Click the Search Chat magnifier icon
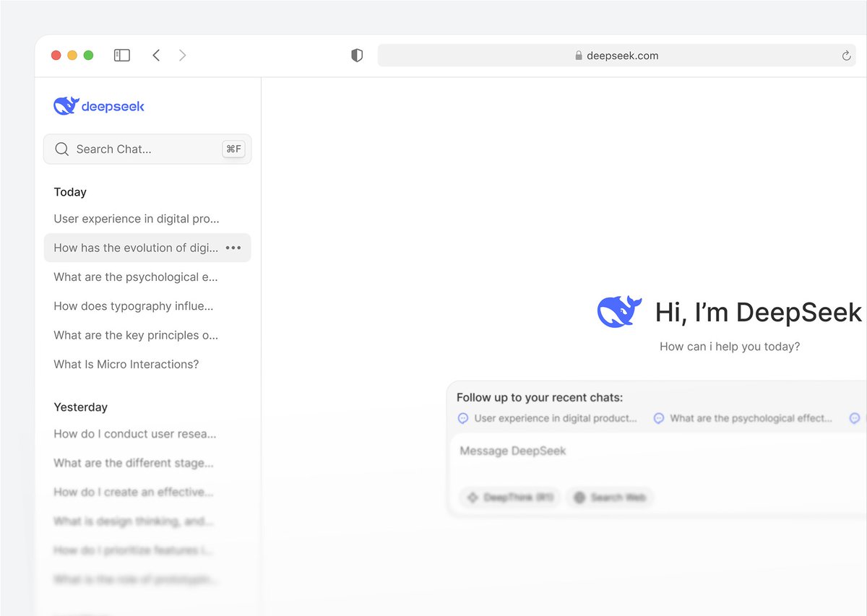 tap(62, 149)
